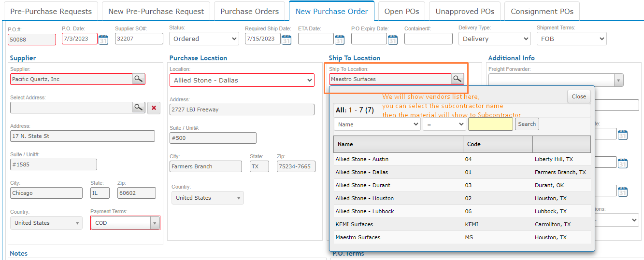Select the New Purchase Order tab

point(331,11)
